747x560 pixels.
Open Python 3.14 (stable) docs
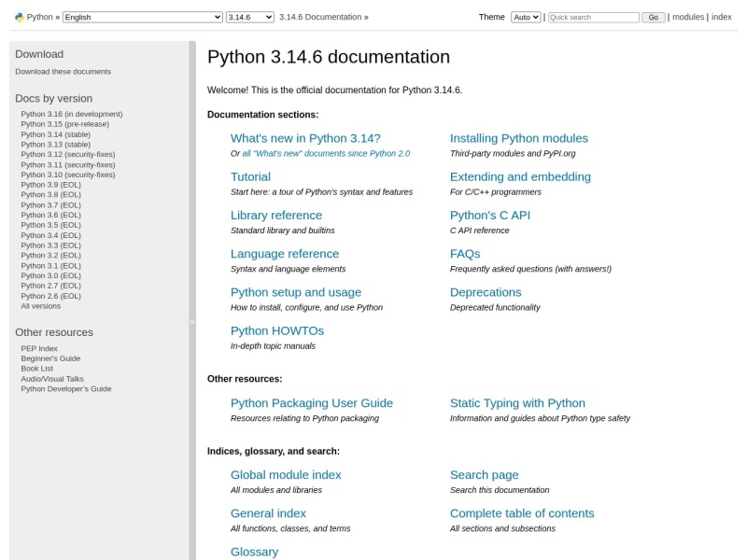[55, 134]
